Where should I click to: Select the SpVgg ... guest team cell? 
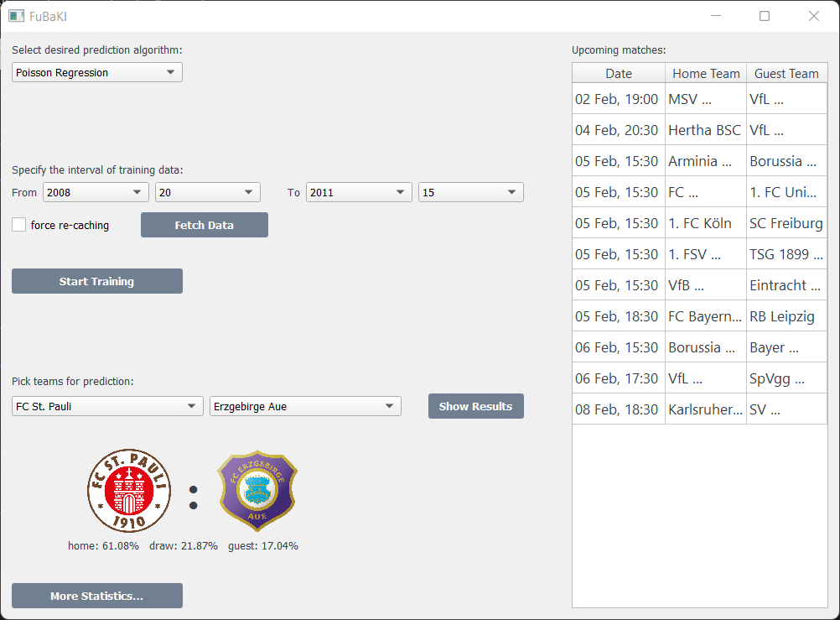click(x=786, y=378)
